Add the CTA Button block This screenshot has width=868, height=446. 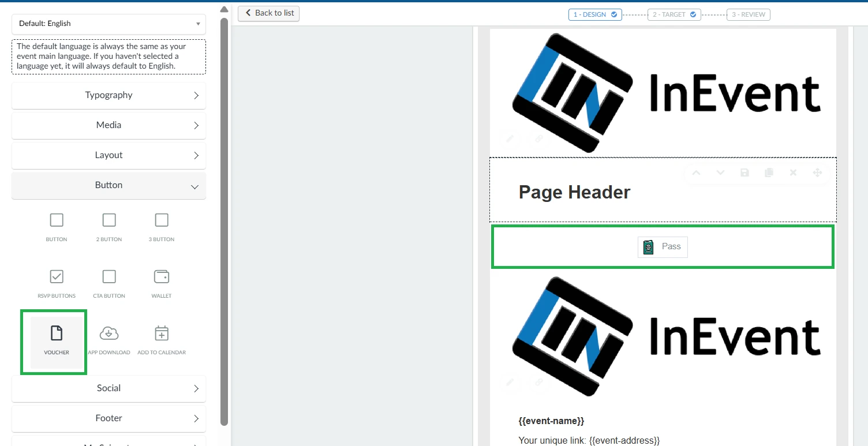click(109, 284)
